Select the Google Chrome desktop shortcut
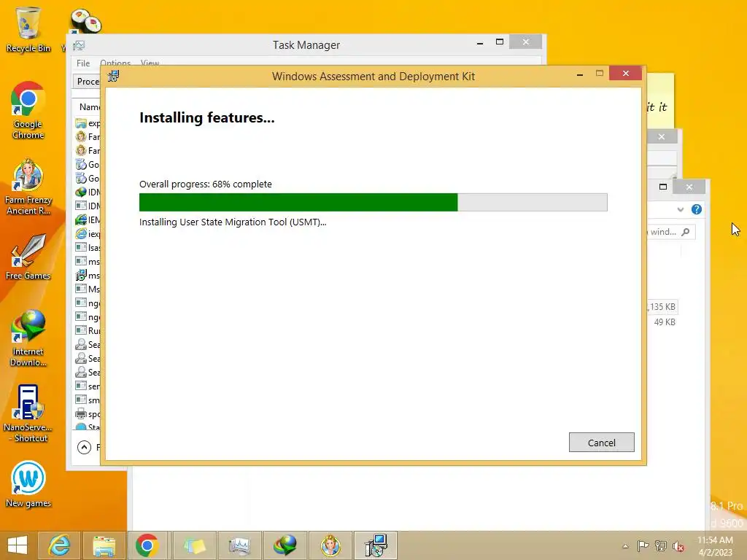 pos(28,111)
